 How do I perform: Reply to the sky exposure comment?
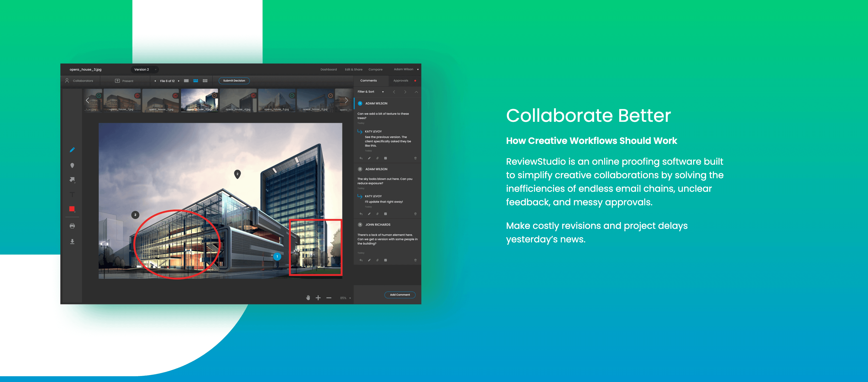tap(361, 214)
